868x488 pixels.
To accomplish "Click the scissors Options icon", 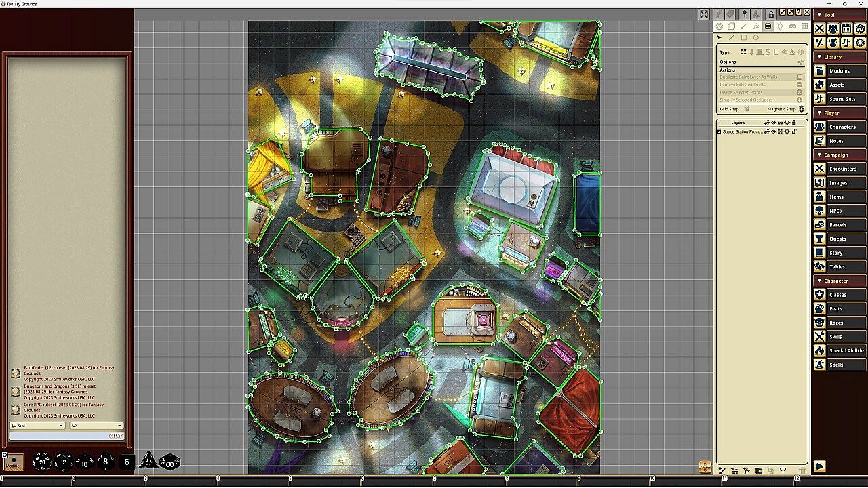I will pos(800,62).
